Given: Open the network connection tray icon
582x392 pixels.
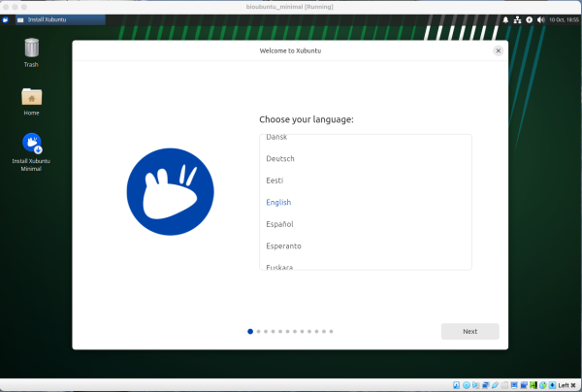Looking at the screenshot, I should click(x=517, y=19).
